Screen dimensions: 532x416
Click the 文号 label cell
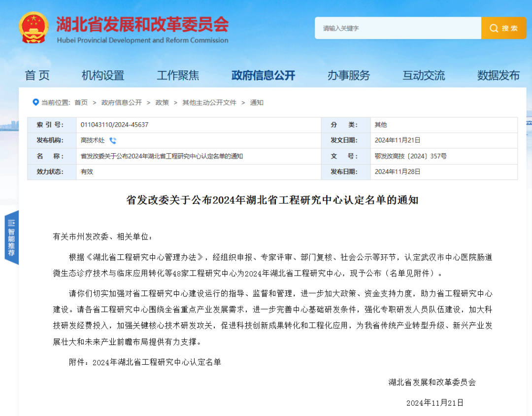346,156
